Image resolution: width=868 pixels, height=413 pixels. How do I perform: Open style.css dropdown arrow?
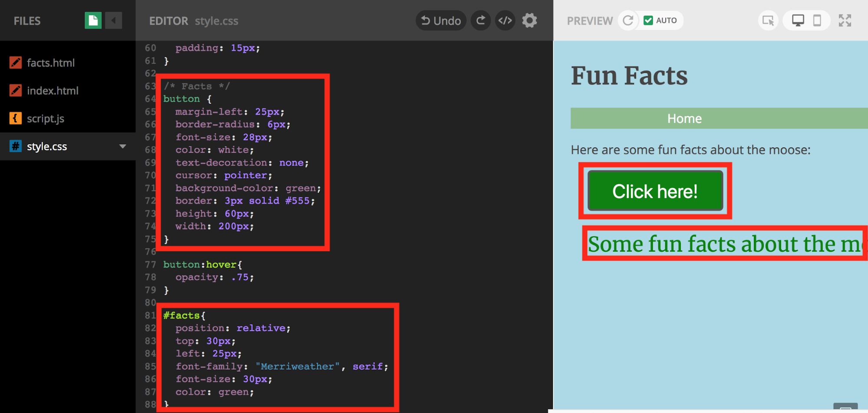pos(123,147)
